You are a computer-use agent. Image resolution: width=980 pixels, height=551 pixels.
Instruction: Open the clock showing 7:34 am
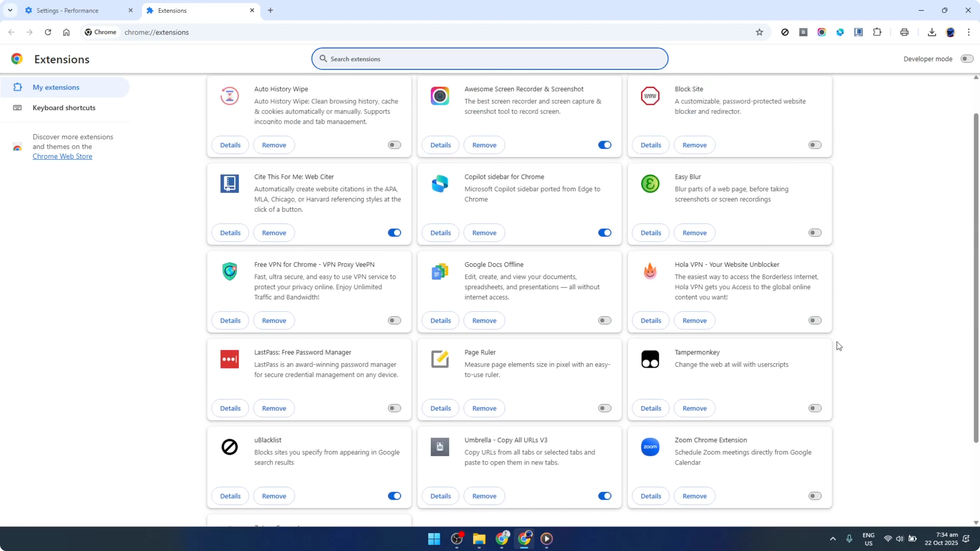941,539
